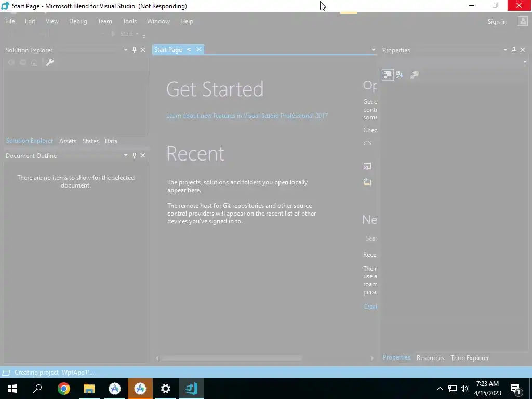Open Solution Explorer window position dropdown

pyautogui.click(x=126, y=50)
